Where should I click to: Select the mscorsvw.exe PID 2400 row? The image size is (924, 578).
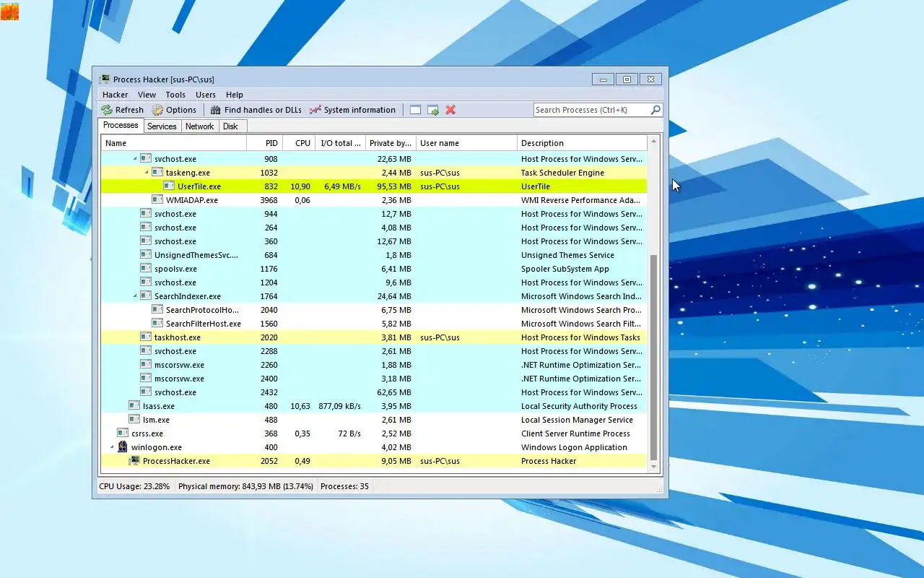[374, 379]
